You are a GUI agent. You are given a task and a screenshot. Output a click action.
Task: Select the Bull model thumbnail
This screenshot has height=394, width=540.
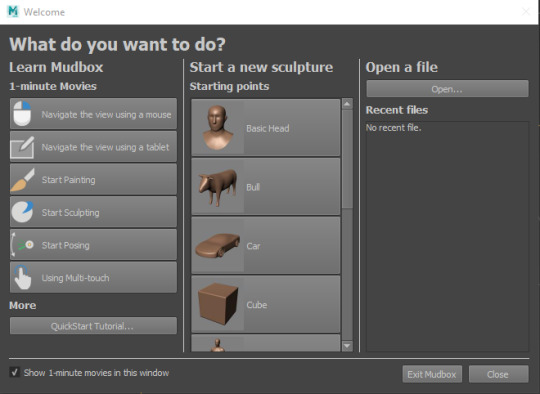(217, 187)
